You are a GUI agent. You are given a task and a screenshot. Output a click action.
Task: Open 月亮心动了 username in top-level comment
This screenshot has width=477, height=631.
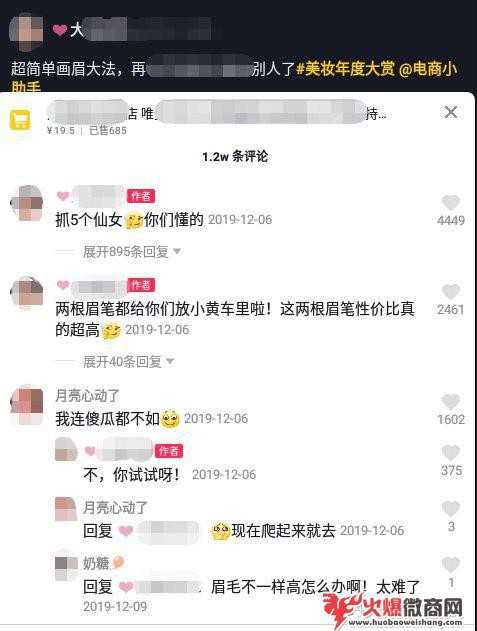(87, 395)
